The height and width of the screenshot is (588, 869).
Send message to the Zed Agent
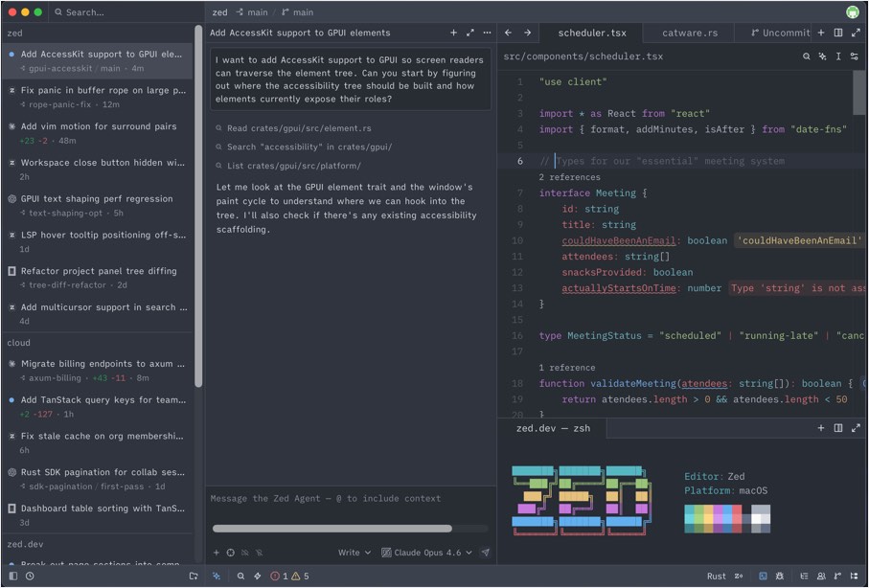pyautogui.click(x=486, y=553)
